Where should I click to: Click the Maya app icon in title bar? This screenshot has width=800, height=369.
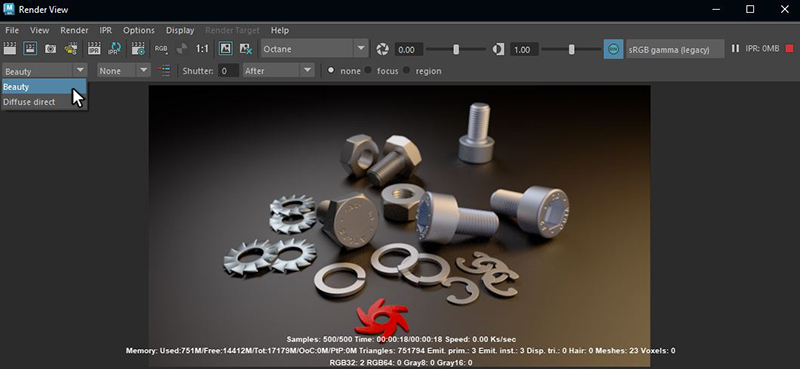[x=9, y=9]
